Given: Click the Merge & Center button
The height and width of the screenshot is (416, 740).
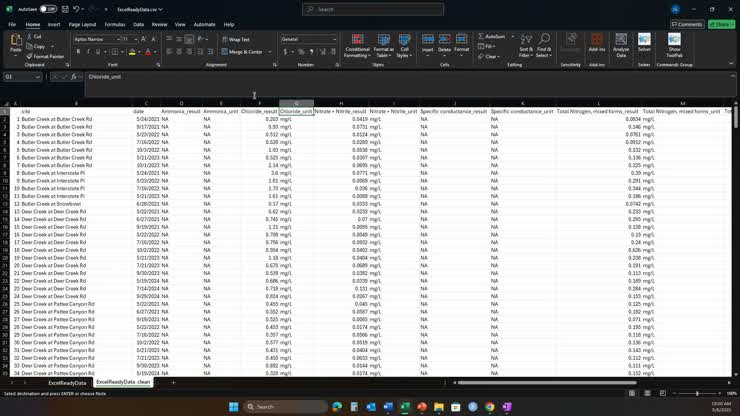Looking at the screenshot, I should (x=242, y=52).
